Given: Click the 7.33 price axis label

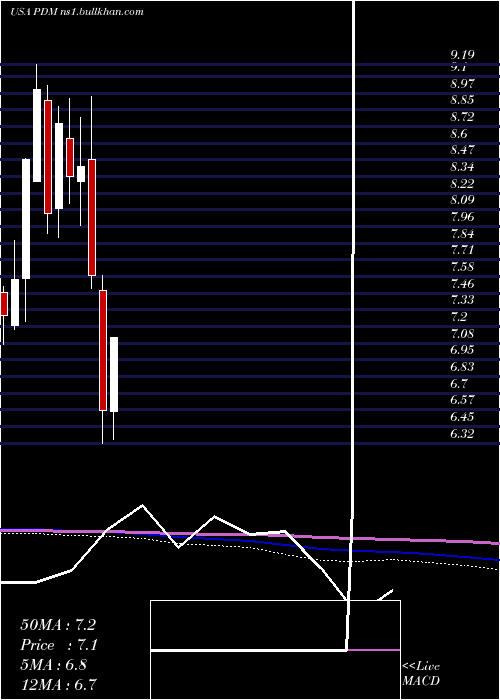Looking at the screenshot, I should coord(462,300).
